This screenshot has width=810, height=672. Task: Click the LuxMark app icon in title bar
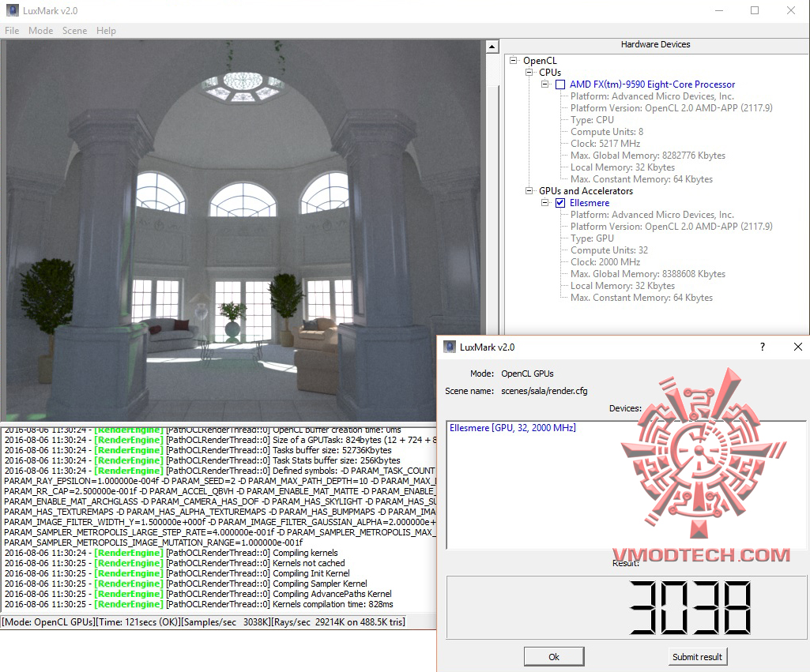coord(13,10)
